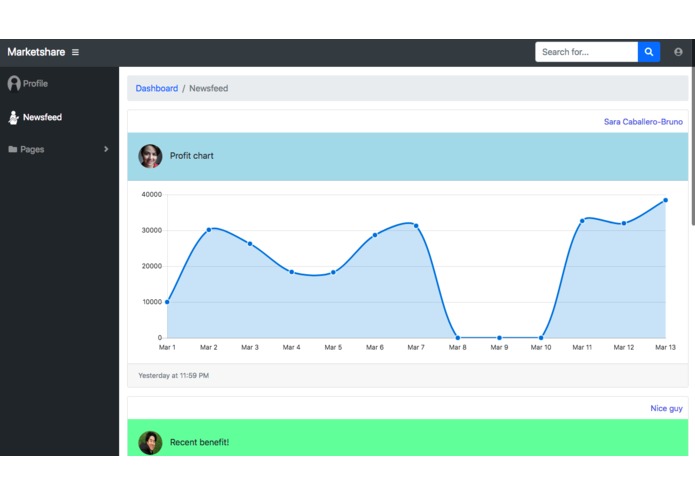Click the Mar 2 data point
The height and width of the screenshot is (494, 695).
click(209, 230)
